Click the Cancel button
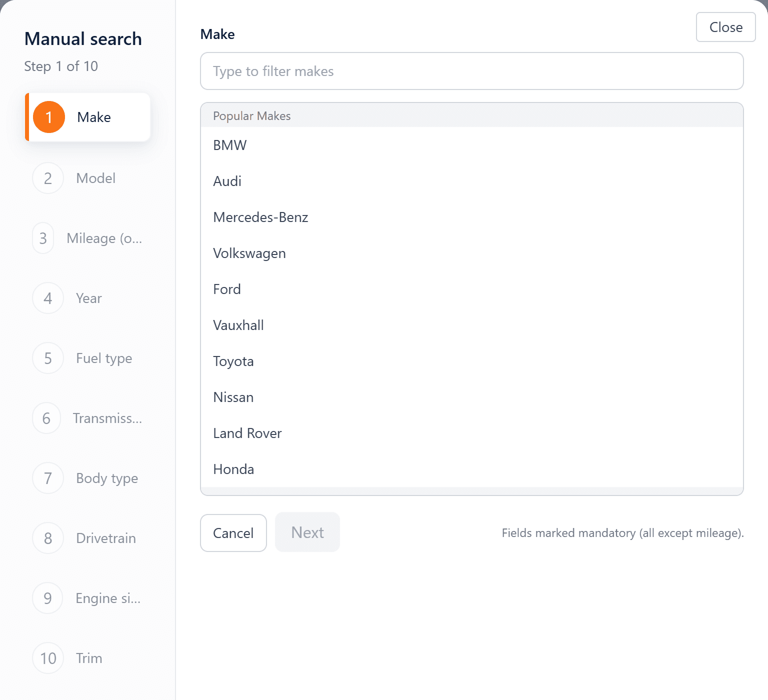The image size is (768, 700). pyautogui.click(x=233, y=533)
